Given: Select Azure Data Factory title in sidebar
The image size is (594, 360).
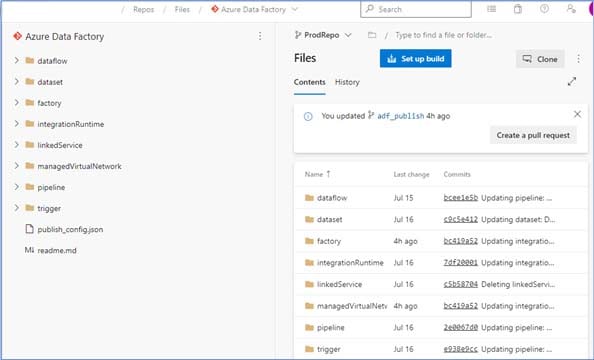Looking at the screenshot, I should [64, 36].
